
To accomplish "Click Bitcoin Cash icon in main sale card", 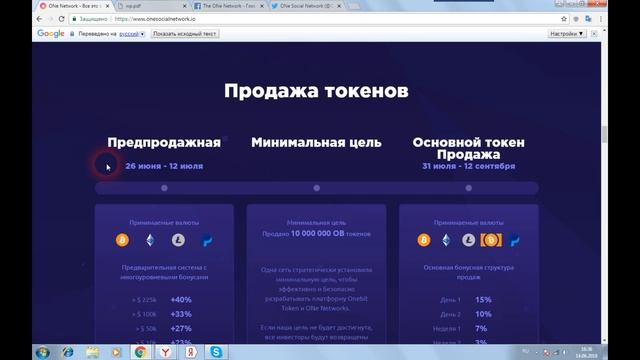I will (491, 240).
